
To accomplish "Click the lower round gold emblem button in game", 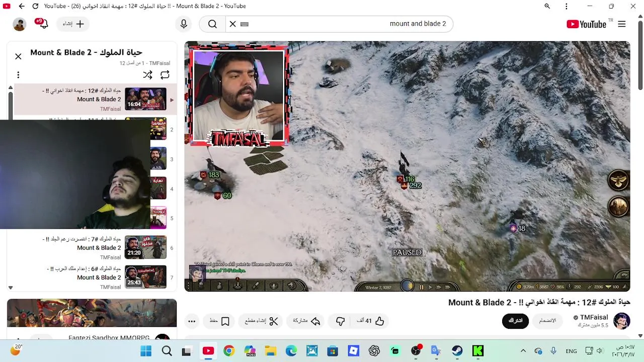I will (618, 206).
